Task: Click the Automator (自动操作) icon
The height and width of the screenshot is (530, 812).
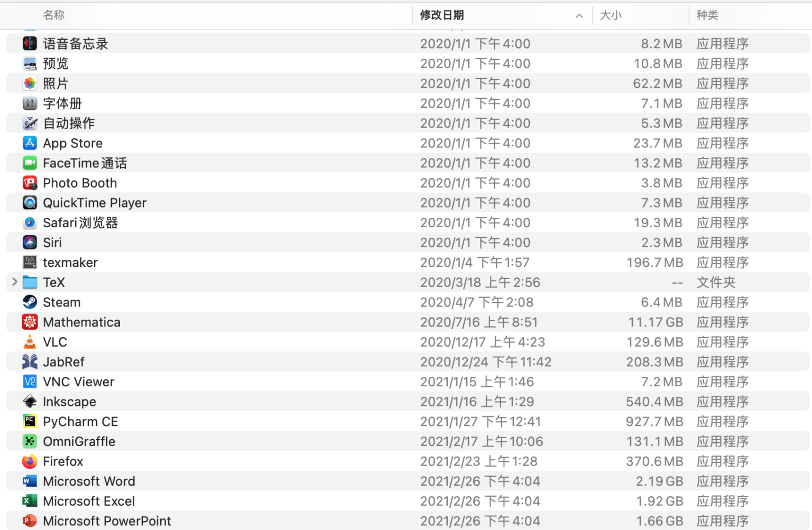Action: (30, 123)
